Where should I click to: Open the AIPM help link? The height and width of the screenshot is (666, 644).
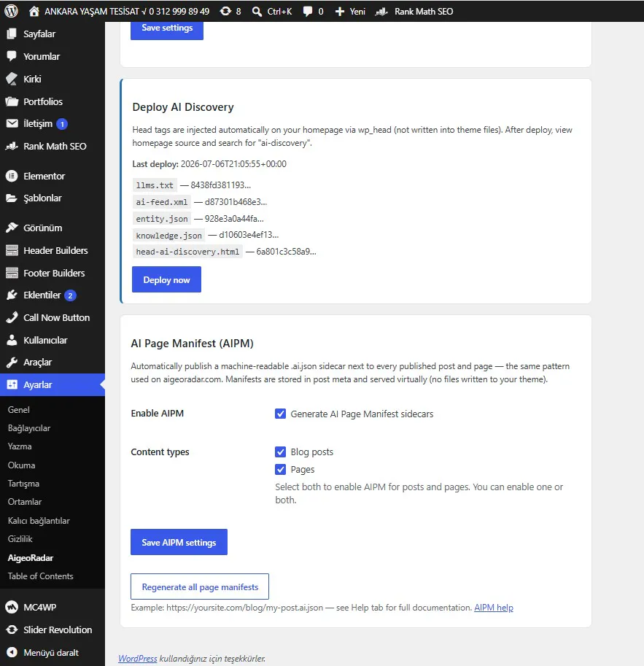(x=494, y=608)
